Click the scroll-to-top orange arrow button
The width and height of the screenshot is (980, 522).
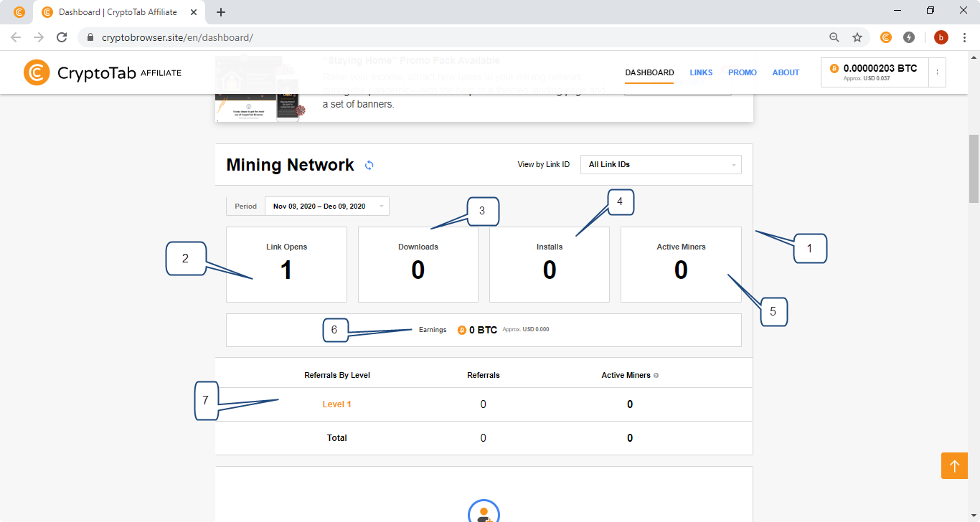tap(955, 465)
